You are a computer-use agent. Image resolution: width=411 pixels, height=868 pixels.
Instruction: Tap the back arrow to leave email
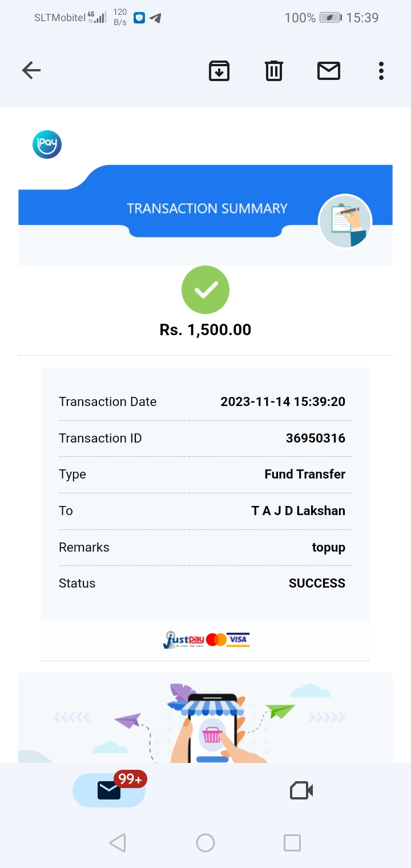pyautogui.click(x=31, y=71)
